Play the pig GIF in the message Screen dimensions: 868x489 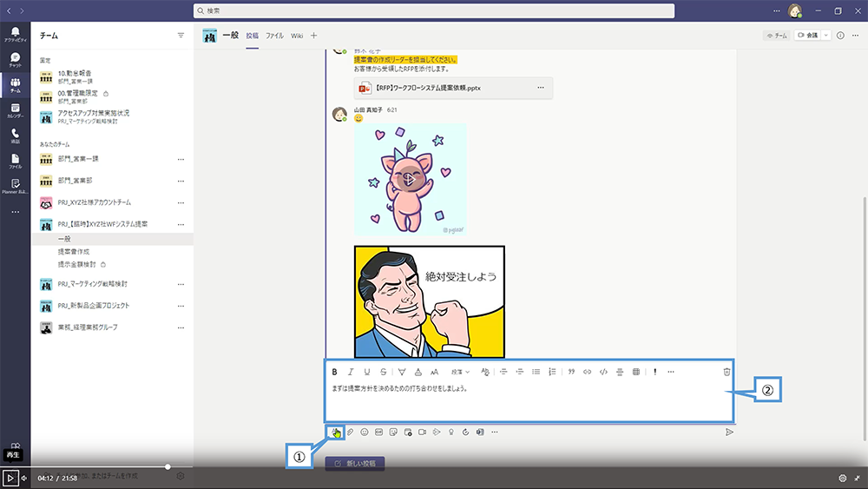click(x=410, y=180)
